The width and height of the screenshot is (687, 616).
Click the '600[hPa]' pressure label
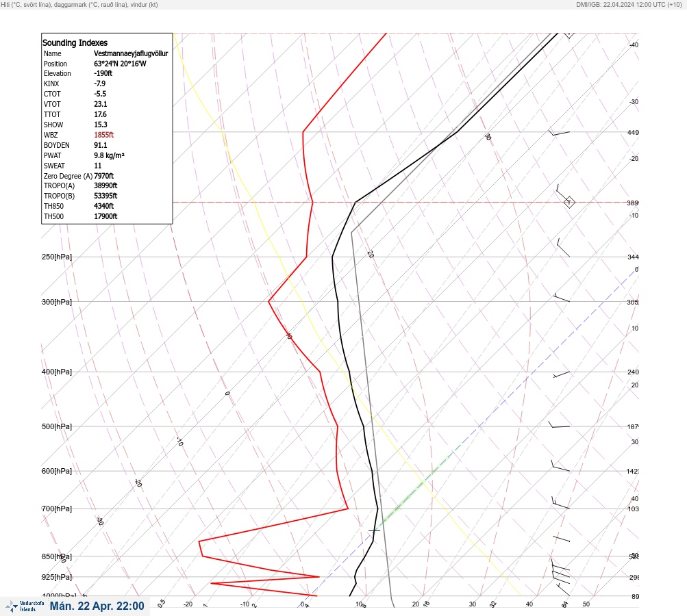coord(57,471)
